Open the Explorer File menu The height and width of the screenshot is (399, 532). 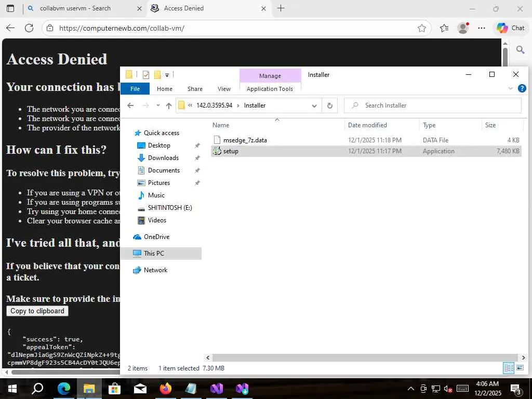point(135,89)
